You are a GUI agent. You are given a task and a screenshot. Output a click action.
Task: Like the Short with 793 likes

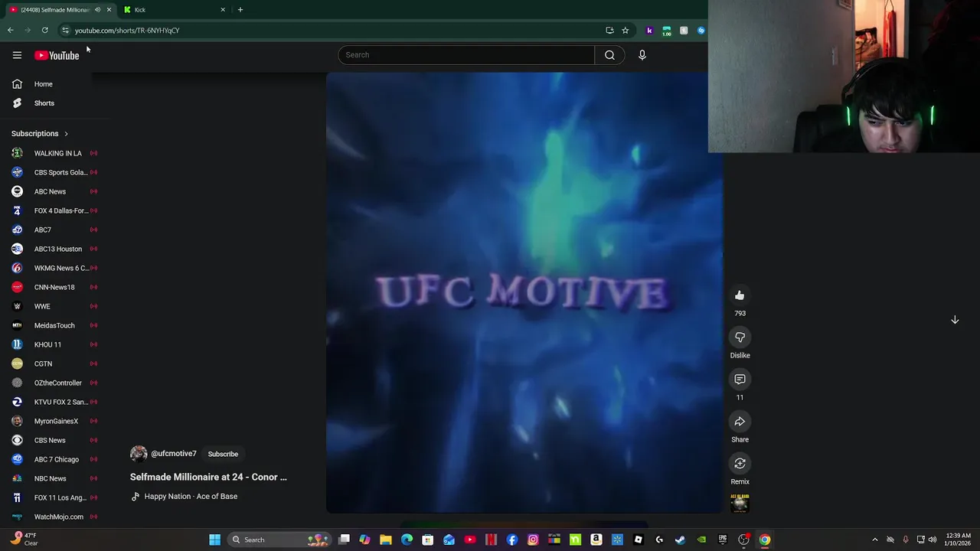740,295
